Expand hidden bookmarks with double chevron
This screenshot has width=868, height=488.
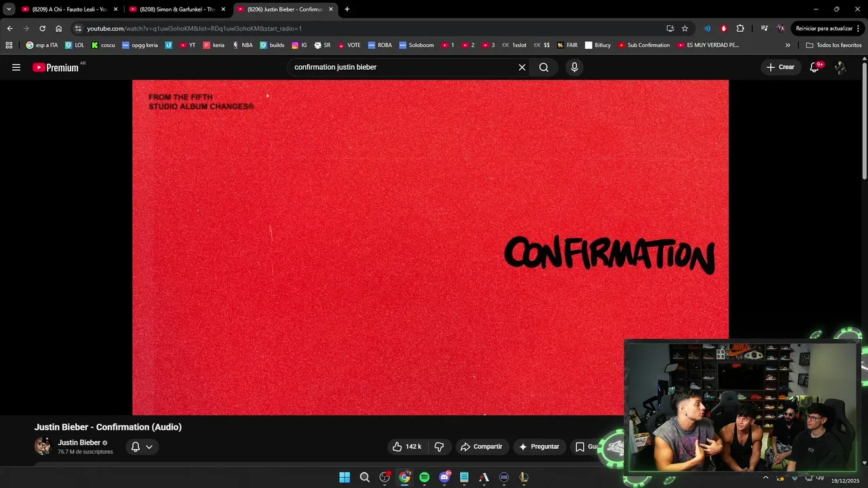(x=787, y=45)
